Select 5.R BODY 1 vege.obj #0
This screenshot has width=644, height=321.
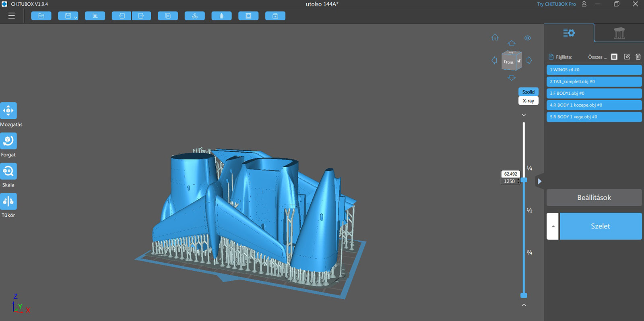(x=594, y=117)
